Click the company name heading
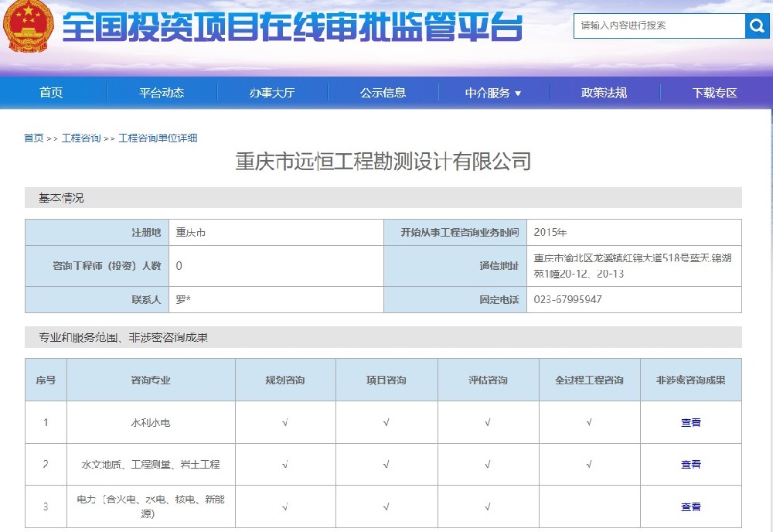Screen dimensions: 773x532 (x=383, y=162)
